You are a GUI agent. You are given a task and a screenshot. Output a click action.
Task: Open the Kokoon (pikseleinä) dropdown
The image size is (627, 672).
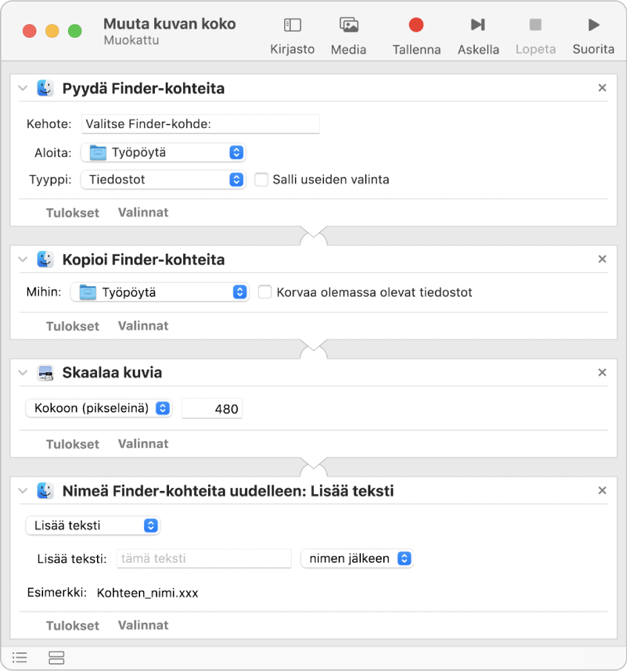pos(98,408)
